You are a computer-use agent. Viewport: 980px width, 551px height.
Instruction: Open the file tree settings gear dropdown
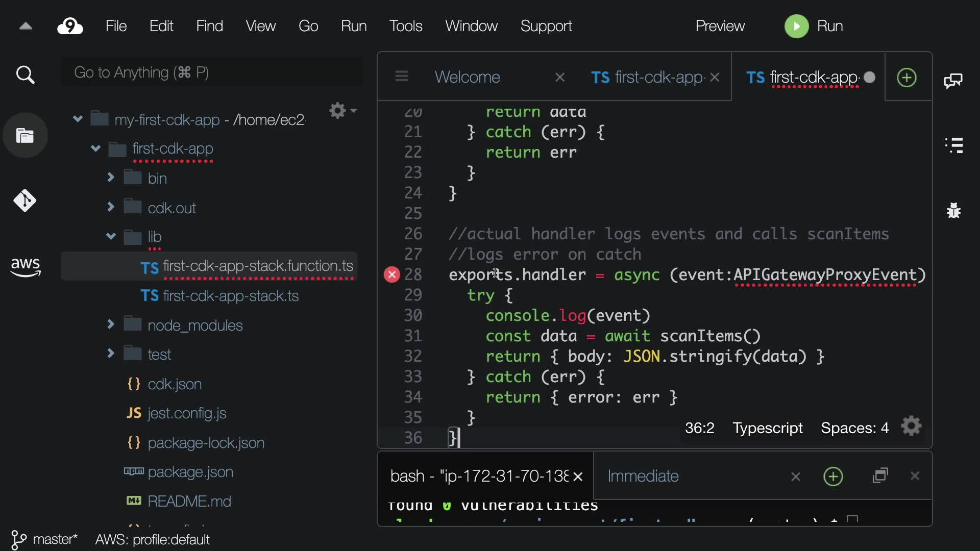pos(342,111)
